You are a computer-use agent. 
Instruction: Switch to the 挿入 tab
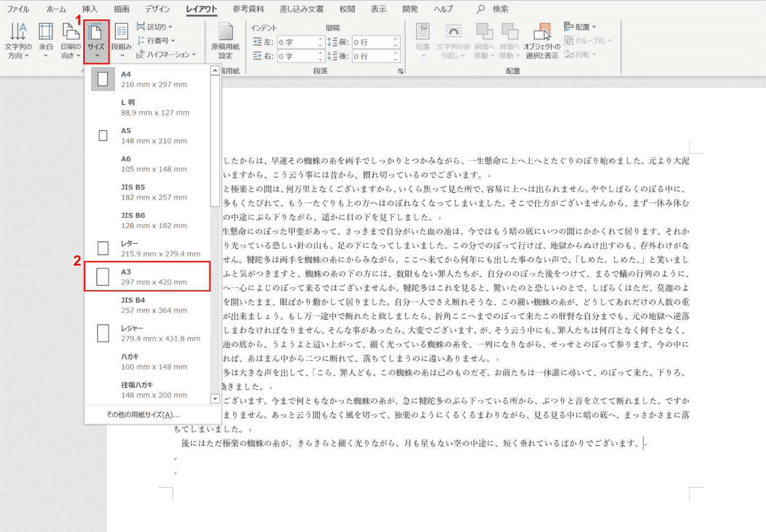pos(90,9)
